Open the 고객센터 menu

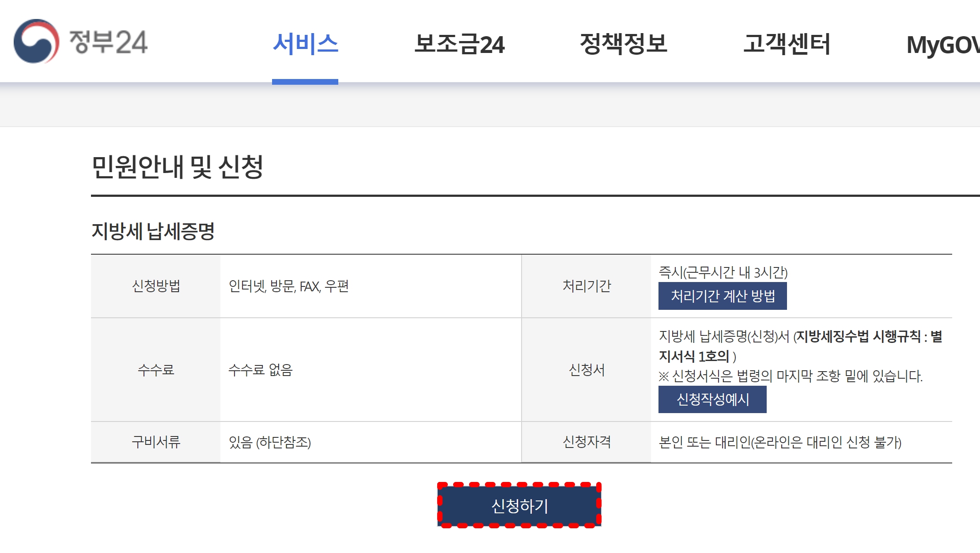point(787,44)
